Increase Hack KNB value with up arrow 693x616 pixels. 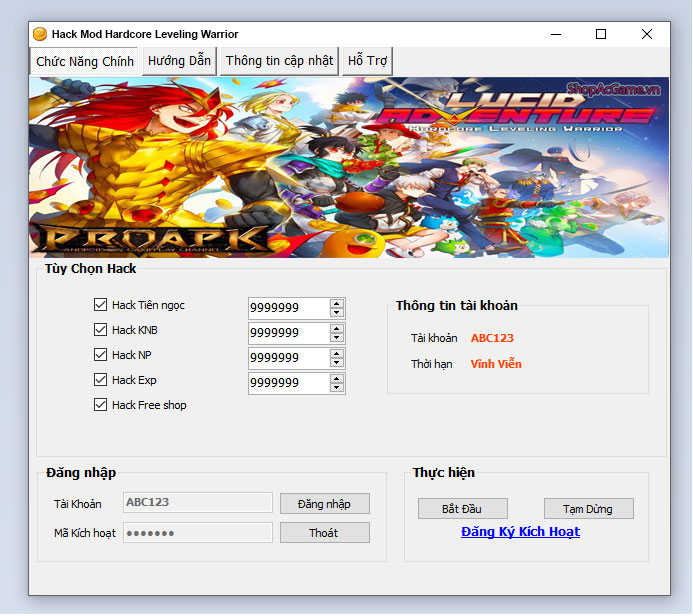tap(337, 329)
